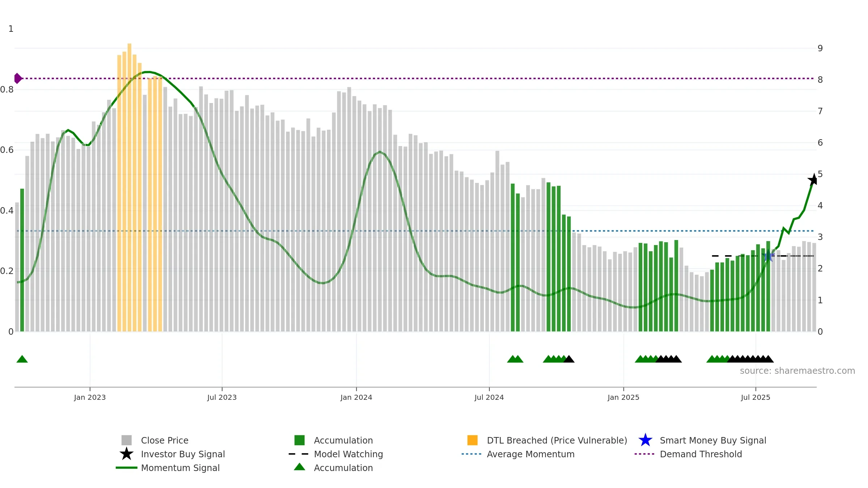Toggle the DTL Breached (Price Vulnerable) label
This screenshot has width=868, height=488.
pyautogui.click(x=557, y=440)
